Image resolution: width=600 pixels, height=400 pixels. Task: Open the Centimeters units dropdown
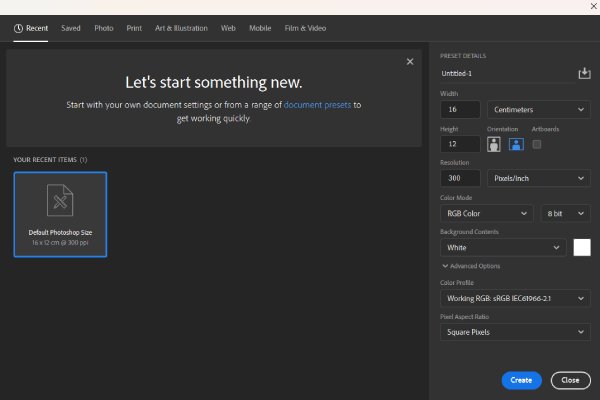539,109
